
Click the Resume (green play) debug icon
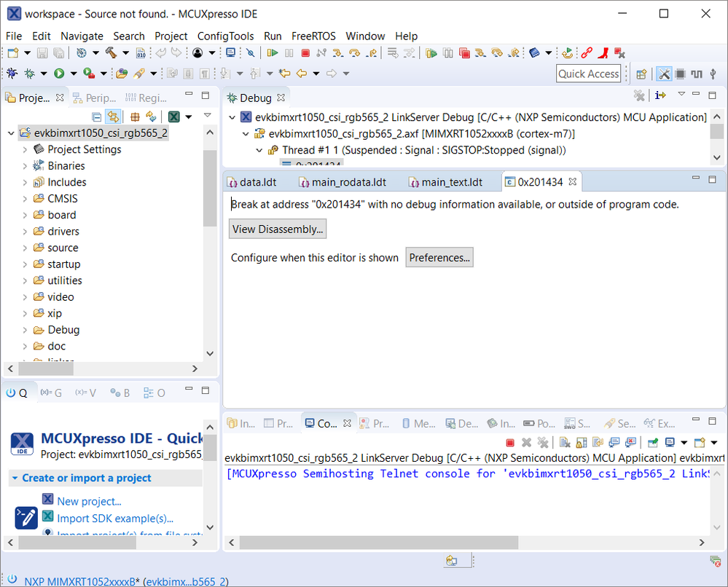pyautogui.click(x=273, y=53)
